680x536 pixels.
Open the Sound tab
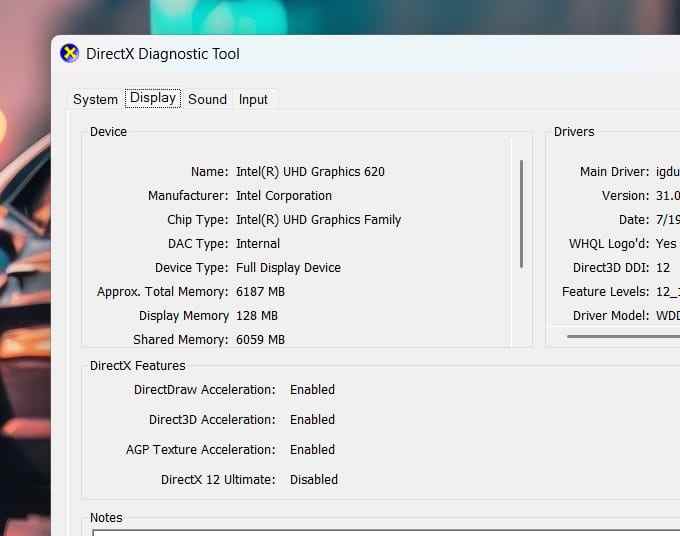tap(207, 99)
